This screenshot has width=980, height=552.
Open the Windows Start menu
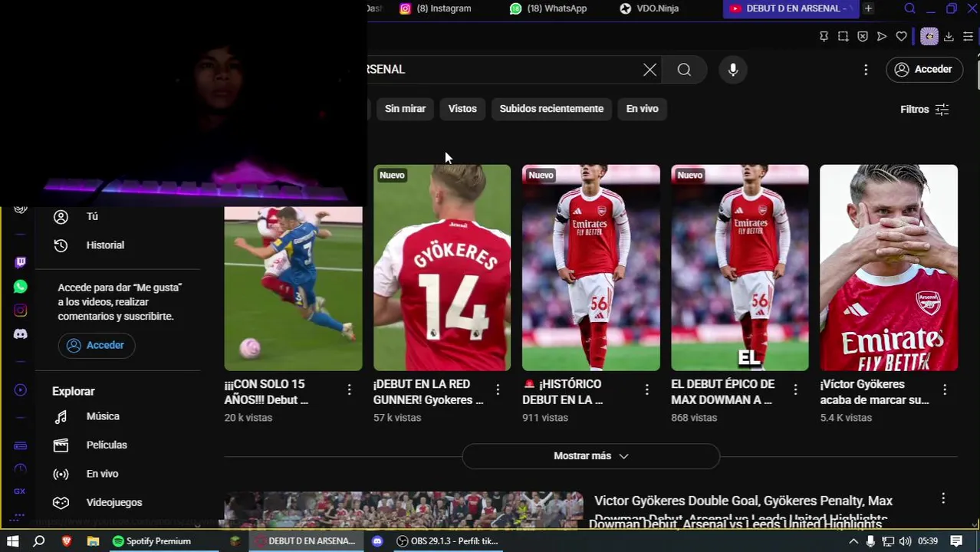[12, 541]
